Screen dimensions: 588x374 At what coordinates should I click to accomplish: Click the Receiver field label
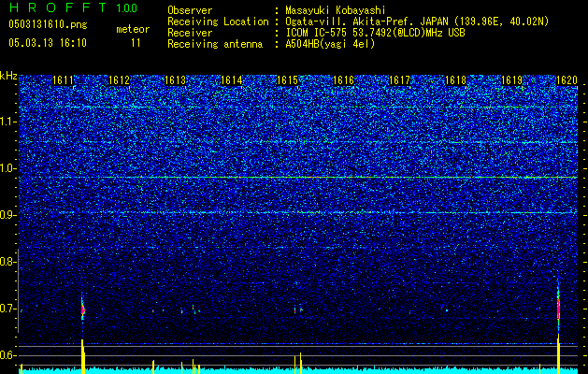[190, 33]
